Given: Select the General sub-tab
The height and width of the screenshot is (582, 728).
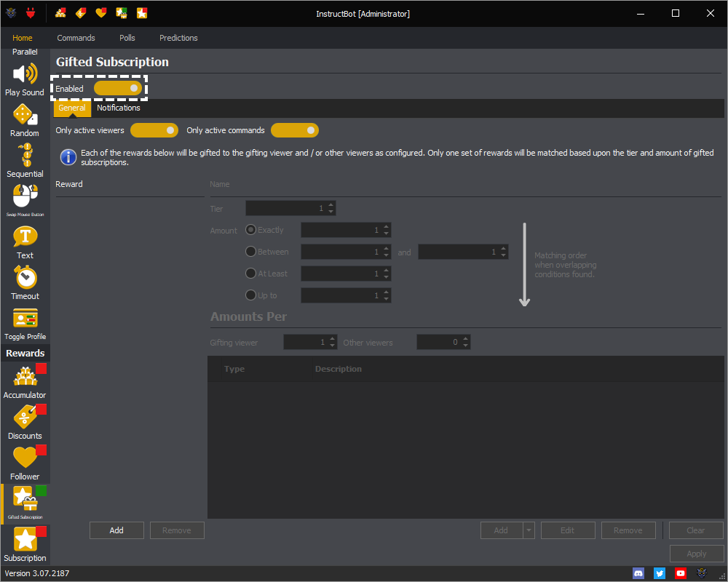Looking at the screenshot, I should [72, 108].
